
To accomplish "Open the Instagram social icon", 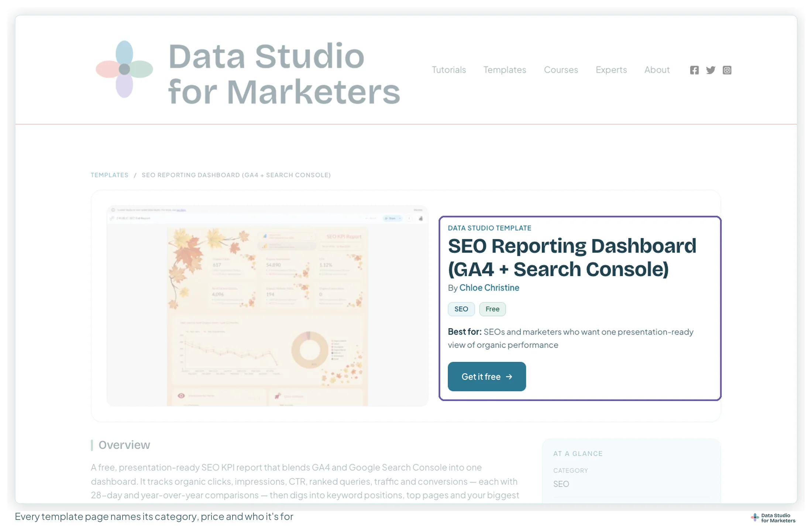I will [x=727, y=70].
